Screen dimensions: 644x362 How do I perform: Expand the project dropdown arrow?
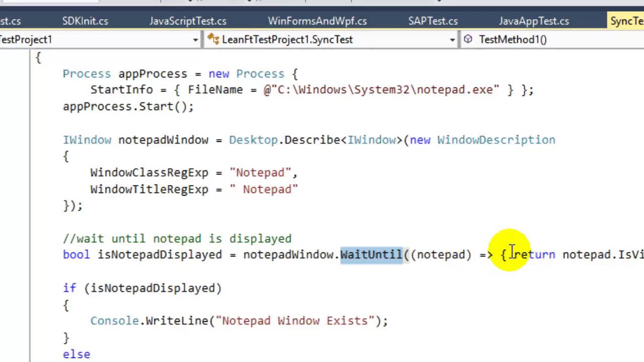(x=196, y=40)
